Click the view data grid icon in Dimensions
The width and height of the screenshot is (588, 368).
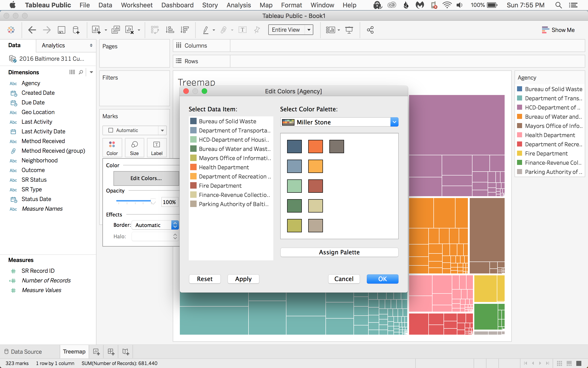72,72
